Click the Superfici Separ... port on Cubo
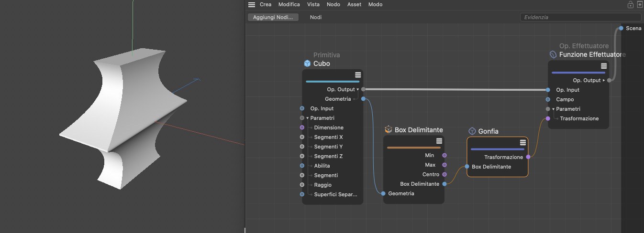This screenshot has height=233, width=644. pyautogui.click(x=302, y=194)
